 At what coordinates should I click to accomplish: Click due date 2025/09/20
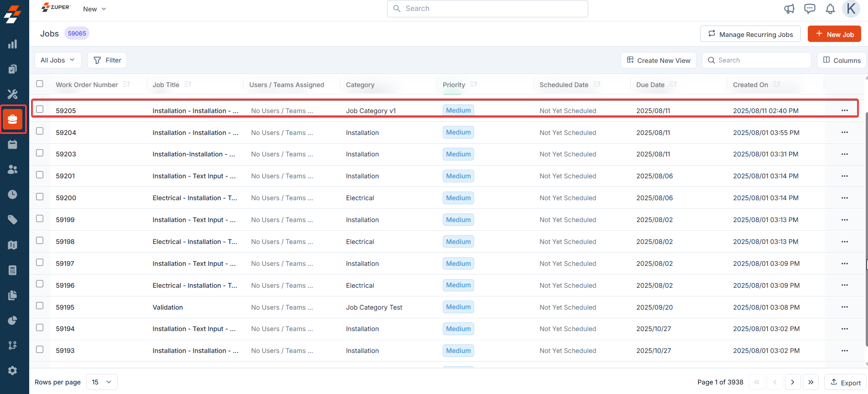click(654, 307)
